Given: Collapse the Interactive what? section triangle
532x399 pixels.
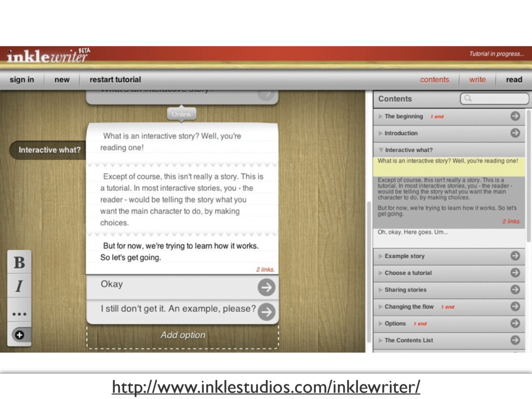Looking at the screenshot, I should coord(381,150).
